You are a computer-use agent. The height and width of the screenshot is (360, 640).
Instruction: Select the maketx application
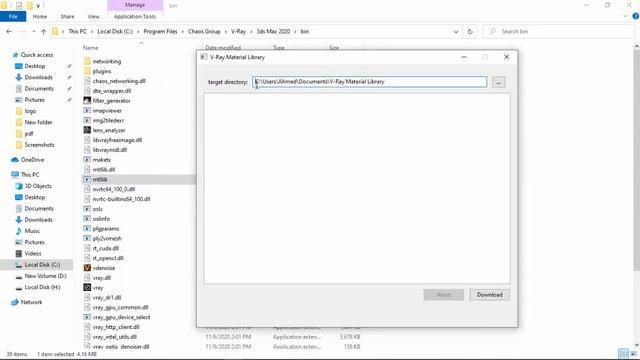coord(102,160)
